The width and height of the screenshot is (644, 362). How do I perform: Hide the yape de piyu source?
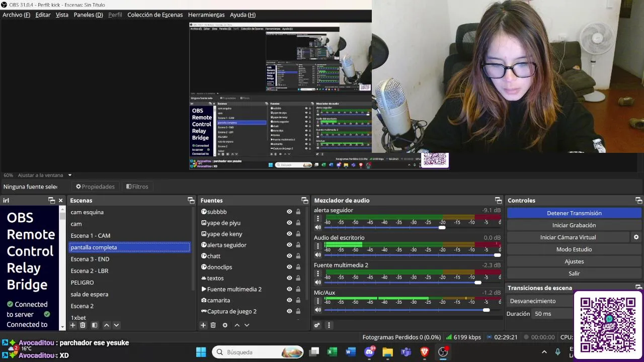(x=289, y=223)
